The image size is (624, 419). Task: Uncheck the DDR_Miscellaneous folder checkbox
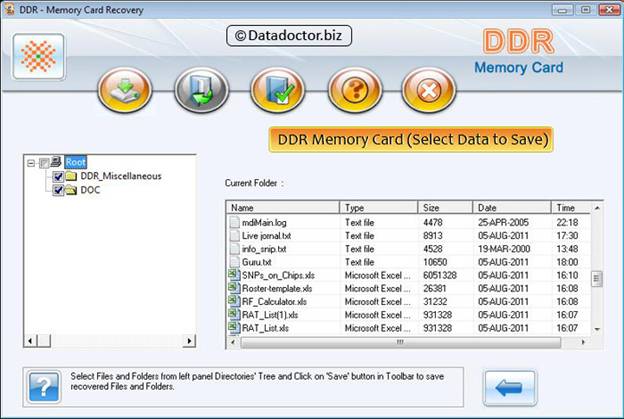[x=58, y=176]
